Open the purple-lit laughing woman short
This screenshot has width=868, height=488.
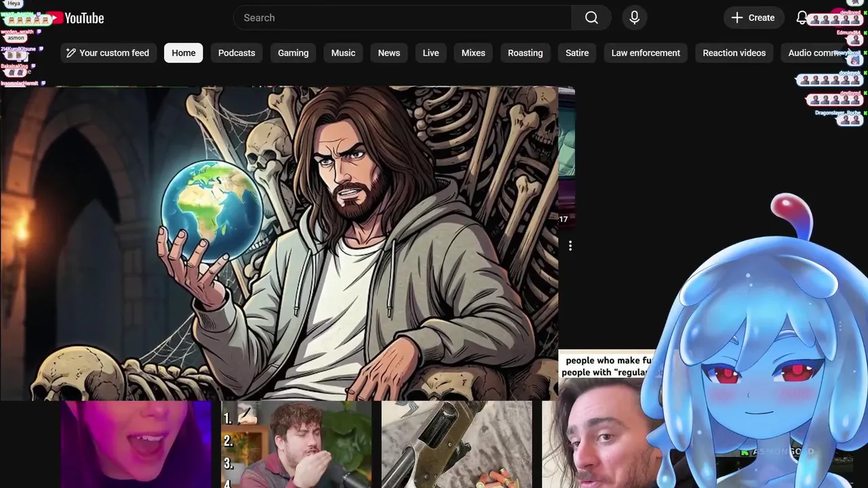[136, 444]
